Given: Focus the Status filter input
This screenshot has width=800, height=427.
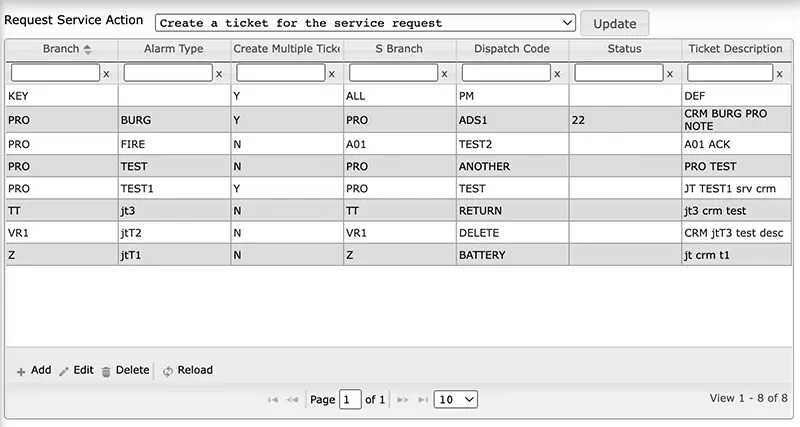Looking at the screenshot, I should 619,73.
